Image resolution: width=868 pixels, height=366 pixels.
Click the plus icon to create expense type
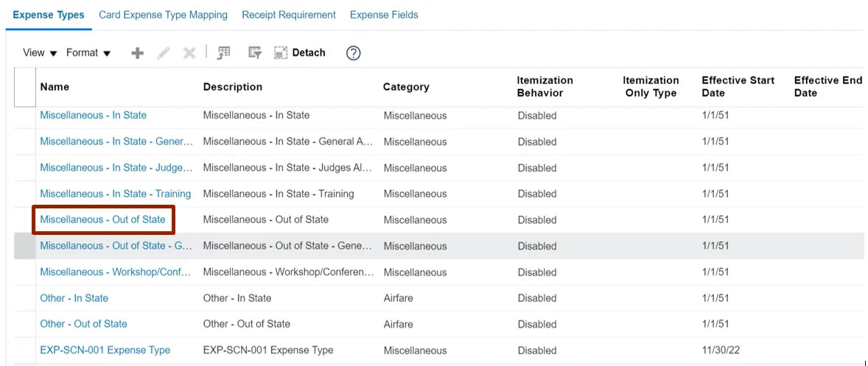(x=137, y=53)
